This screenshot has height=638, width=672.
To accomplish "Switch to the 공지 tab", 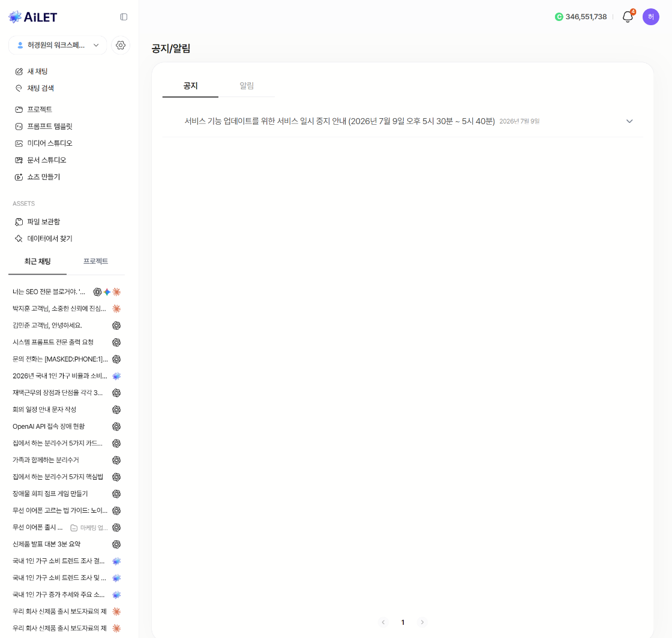I will 190,86.
